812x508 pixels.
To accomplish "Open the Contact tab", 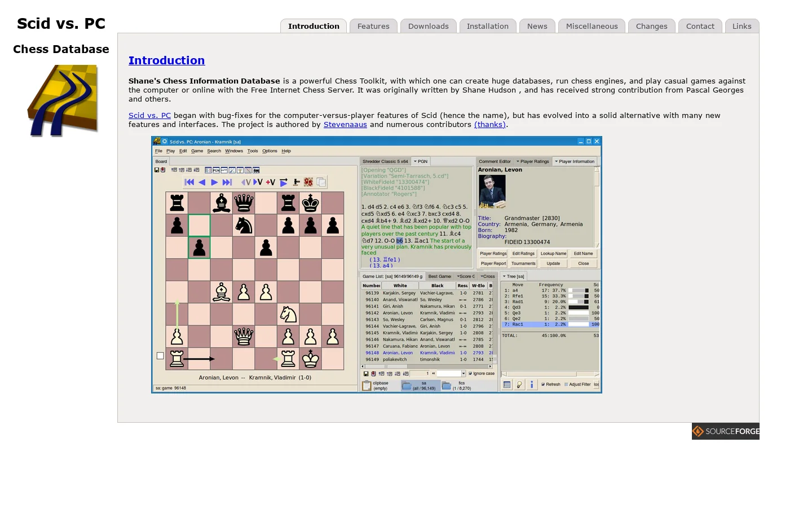I will (700, 26).
